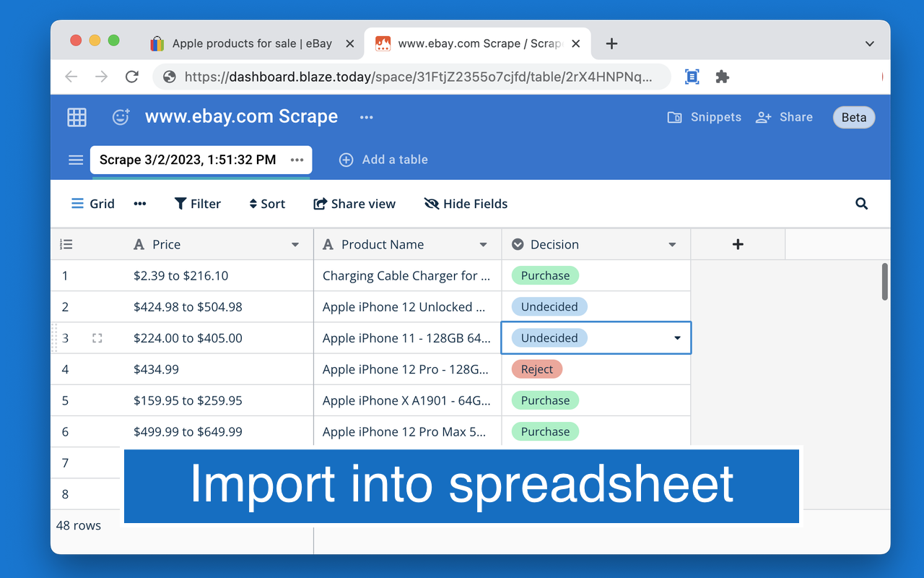Click row number 4

point(65,369)
